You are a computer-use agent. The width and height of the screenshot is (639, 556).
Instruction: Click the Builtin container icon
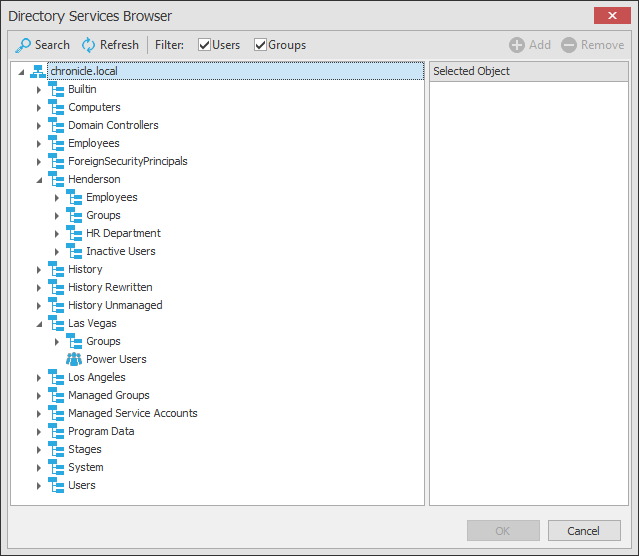pyautogui.click(x=56, y=89)
